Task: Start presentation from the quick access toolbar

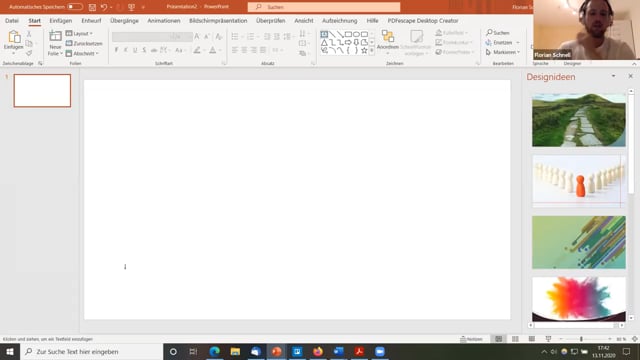Action: point(131,7)
